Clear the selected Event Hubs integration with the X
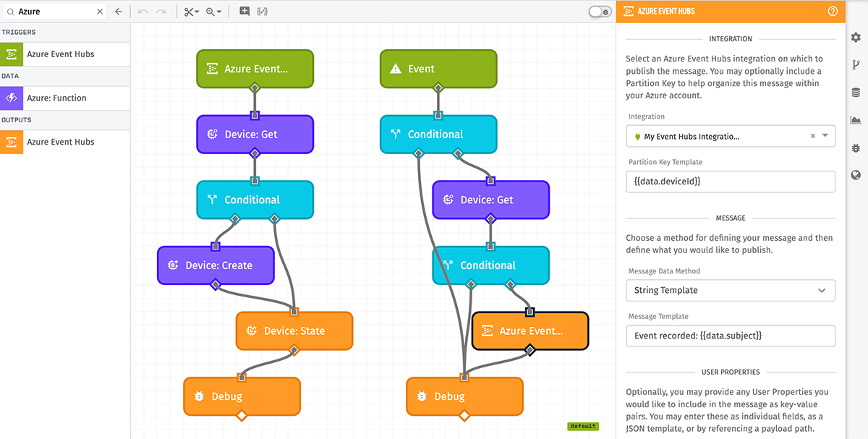The width and height of the screenshot is (868, 439). [814, 136]
